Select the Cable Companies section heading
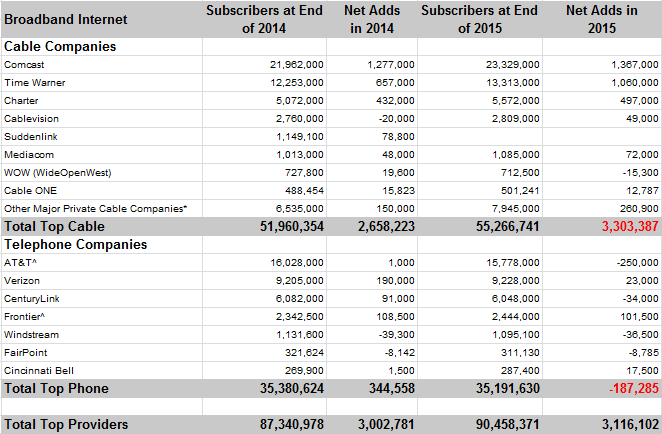662x434 pixels. 60,46
